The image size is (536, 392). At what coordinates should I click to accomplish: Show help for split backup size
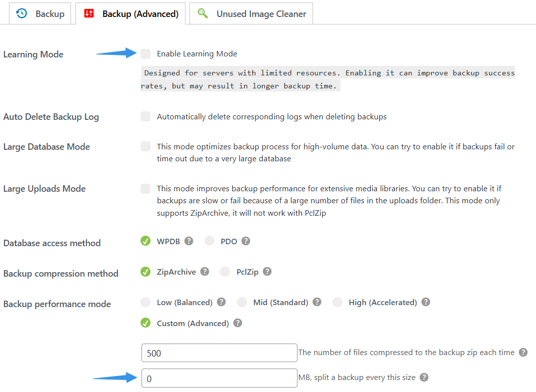pyautogui.click(x=424, y=378)
